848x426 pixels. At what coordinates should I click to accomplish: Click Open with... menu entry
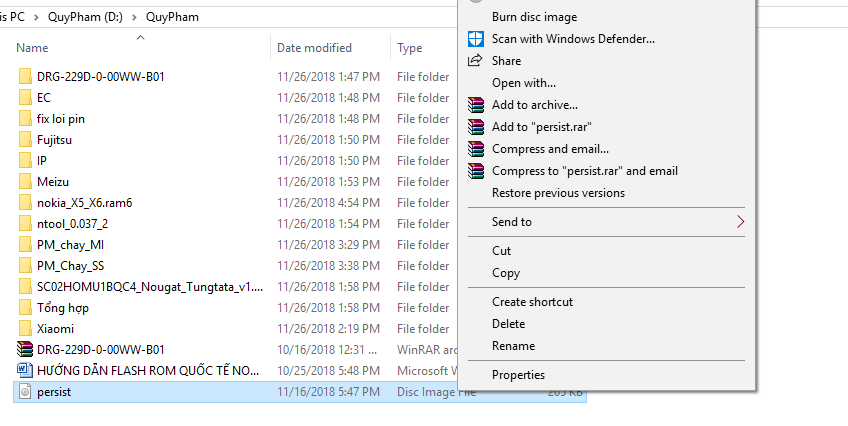[x=524, y=83]
